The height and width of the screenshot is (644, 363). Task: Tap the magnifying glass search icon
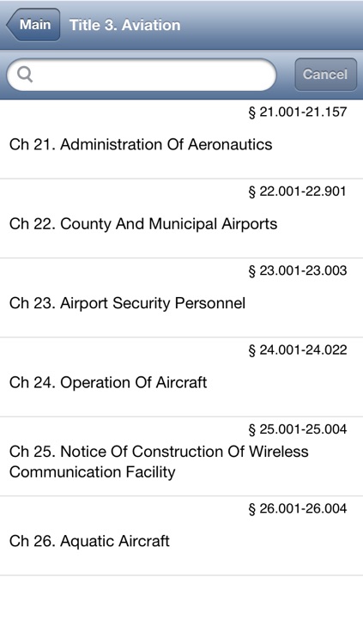point(25,75)
